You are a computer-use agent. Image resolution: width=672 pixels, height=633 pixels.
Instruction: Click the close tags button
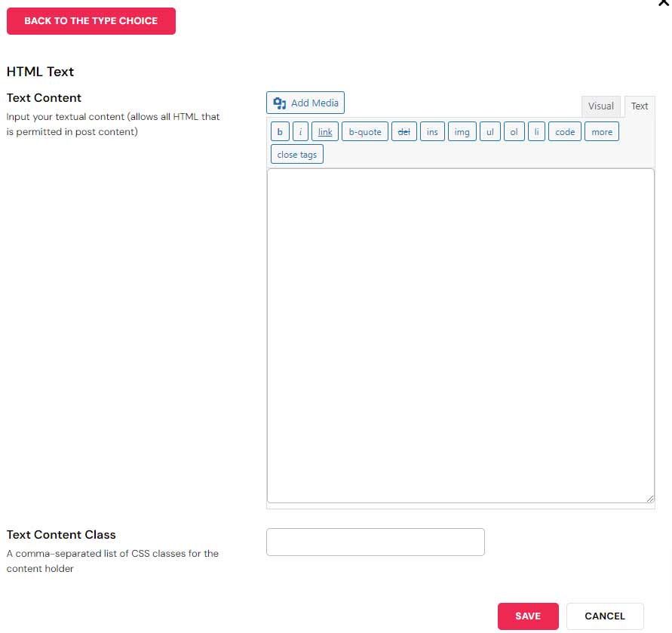(296, 155)
